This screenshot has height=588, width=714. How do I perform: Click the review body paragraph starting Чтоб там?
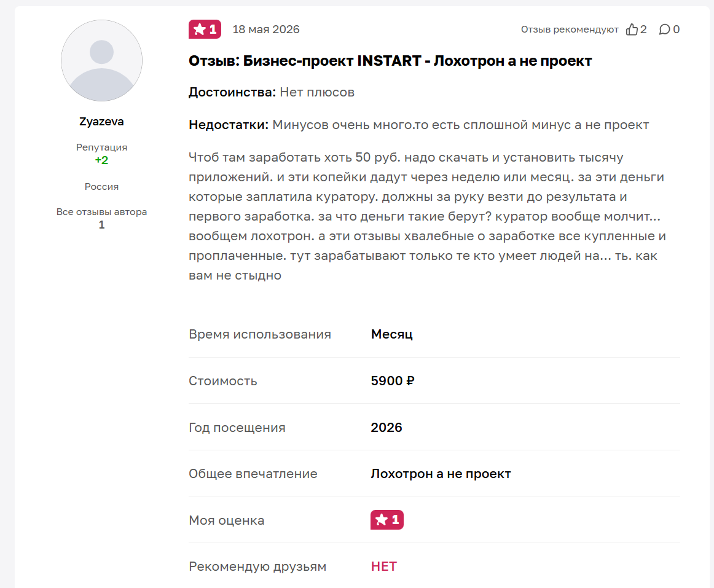tap(428, 216)
